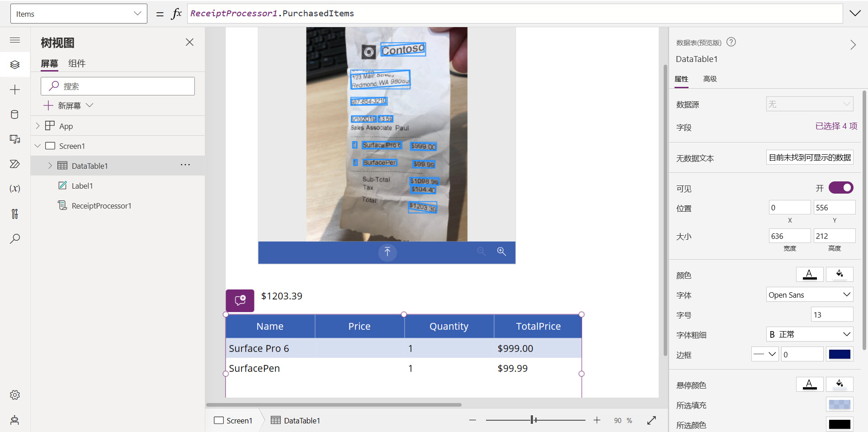The width and height of the screenshot is (868, 432).
Task: Switch to the Advanced tab
Action: (x=710, y=79)
